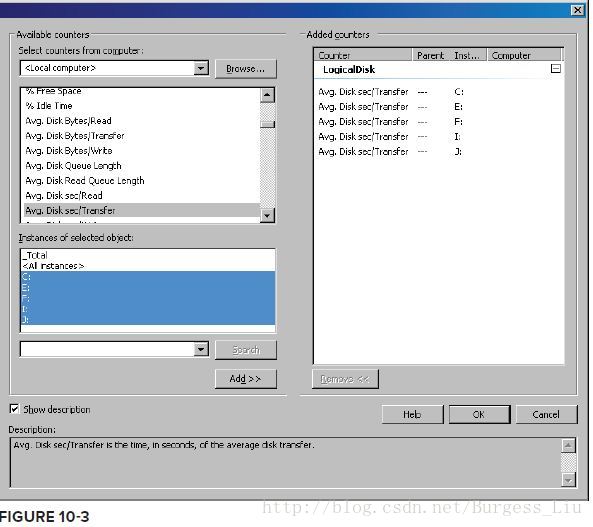Select the E: instance in the instances list
This screenshot has height=527, width=593.
pyautogui.click(x=148, y=288)
